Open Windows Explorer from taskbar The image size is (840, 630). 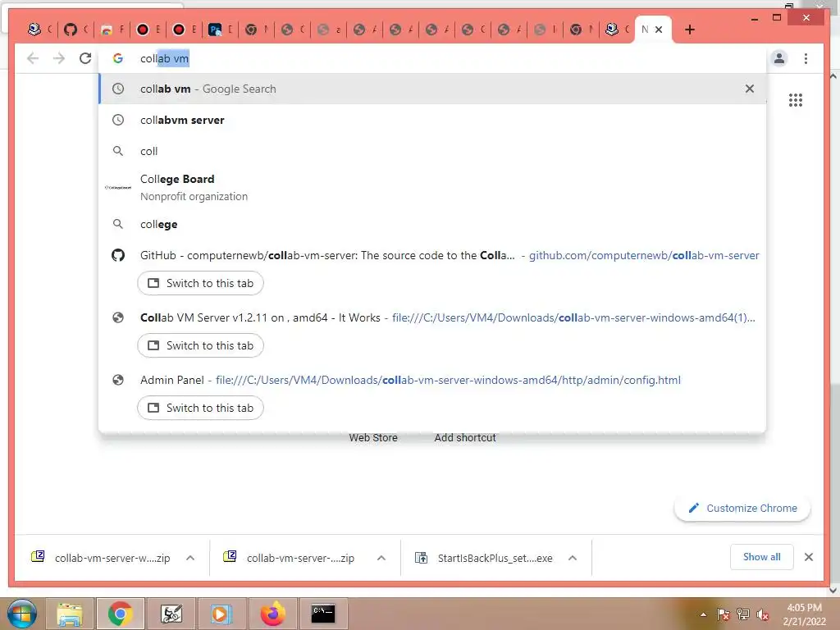(x=71, y=614)
